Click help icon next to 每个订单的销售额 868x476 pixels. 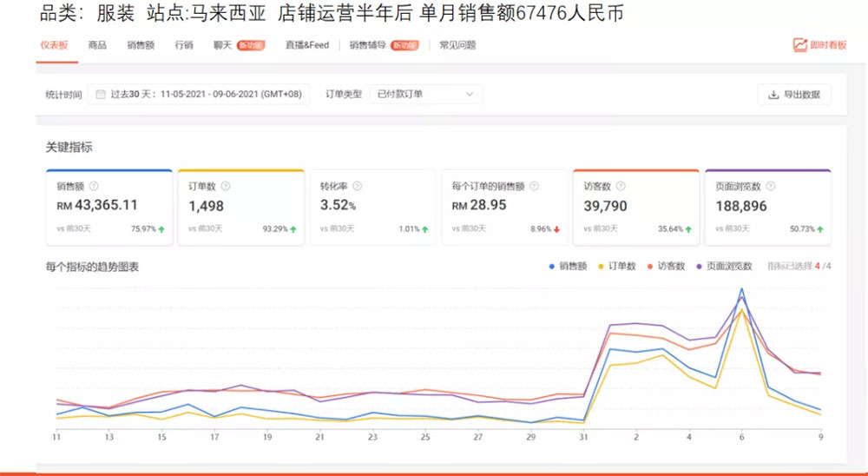click(x=534, y=186)
